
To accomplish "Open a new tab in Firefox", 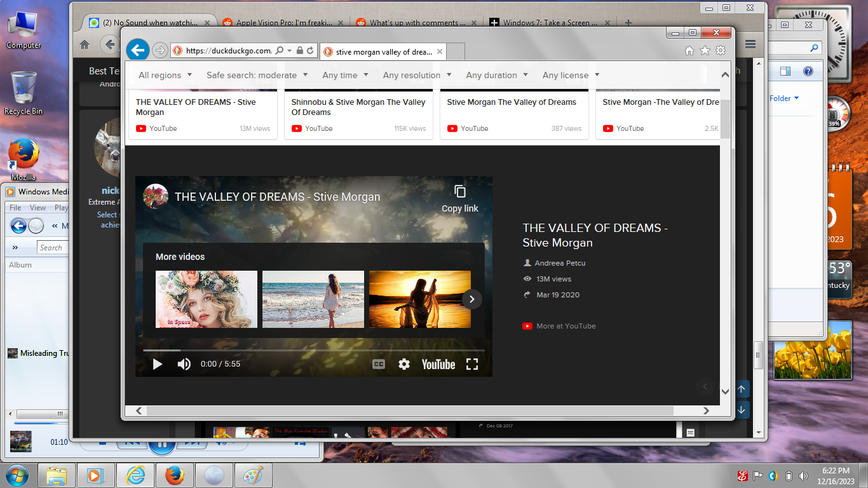I will 628,23.
